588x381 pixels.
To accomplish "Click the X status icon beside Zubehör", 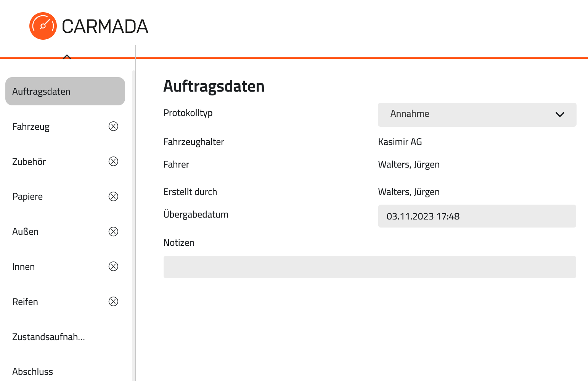I will tap(113, 161).
